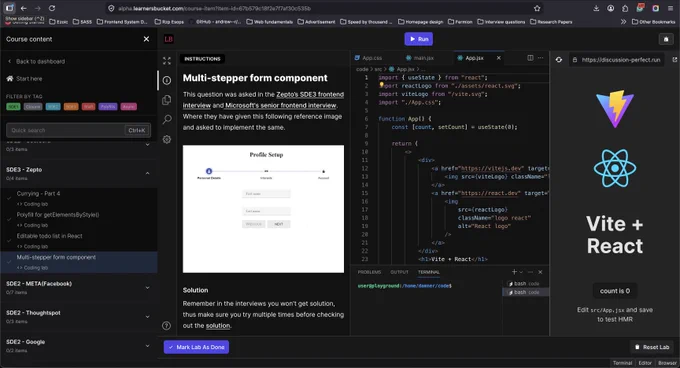680x368 pixels.
Task: Expand the SDE2 - Google section
Action: coord(147,345)
